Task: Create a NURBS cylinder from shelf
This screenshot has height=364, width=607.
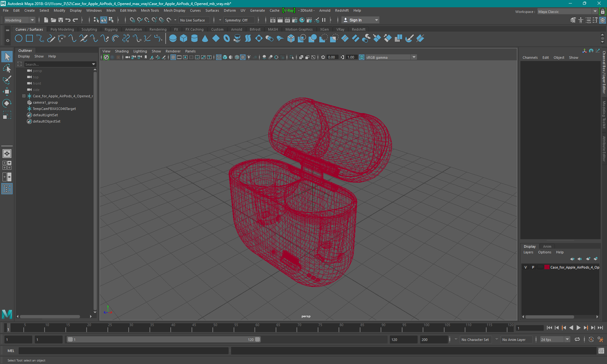Action: [194, 39]
